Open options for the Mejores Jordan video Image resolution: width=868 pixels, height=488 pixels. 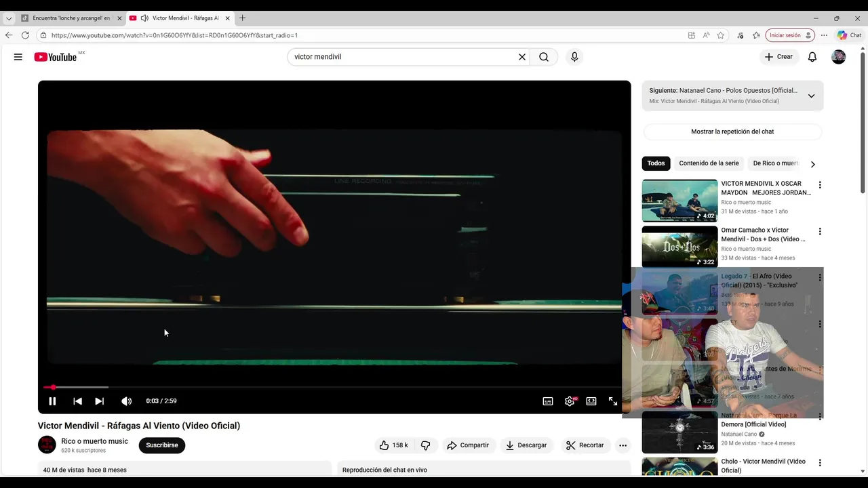pos(820,185)
